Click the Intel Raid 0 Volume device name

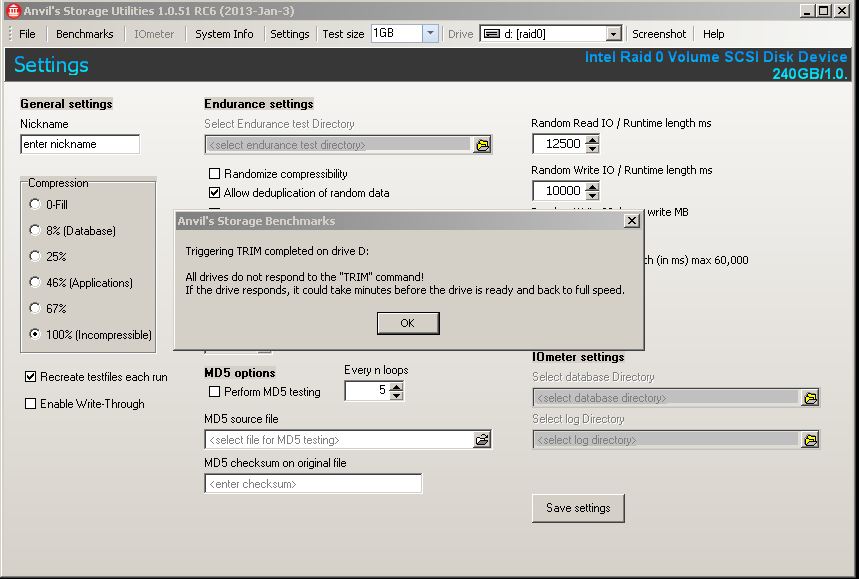pos(716,57)
